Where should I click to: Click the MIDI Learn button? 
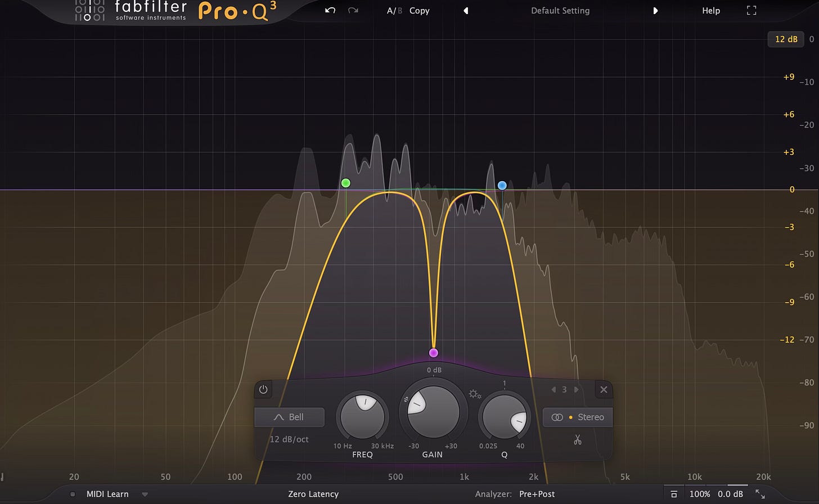click(107, 494)
